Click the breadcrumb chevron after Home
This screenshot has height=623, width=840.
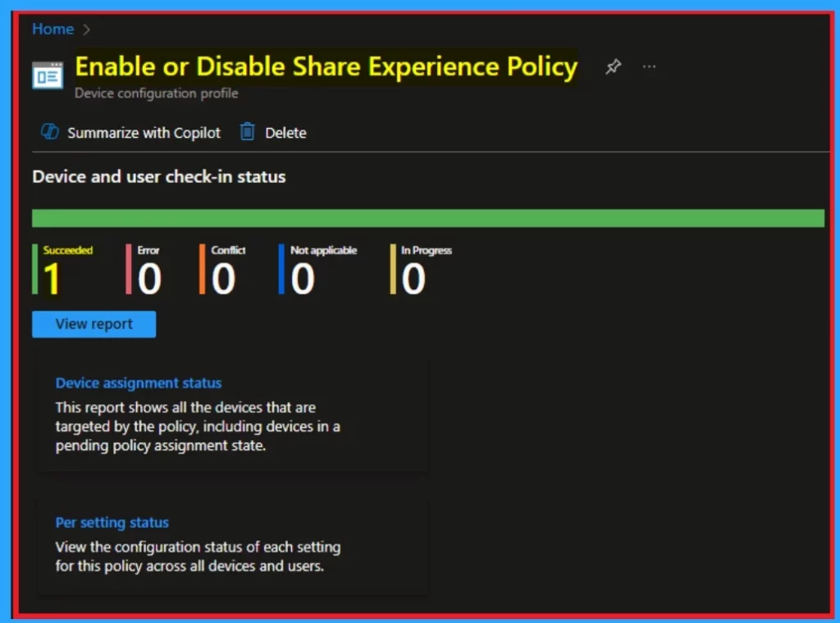pyautogui.click(x=86, y=30)
